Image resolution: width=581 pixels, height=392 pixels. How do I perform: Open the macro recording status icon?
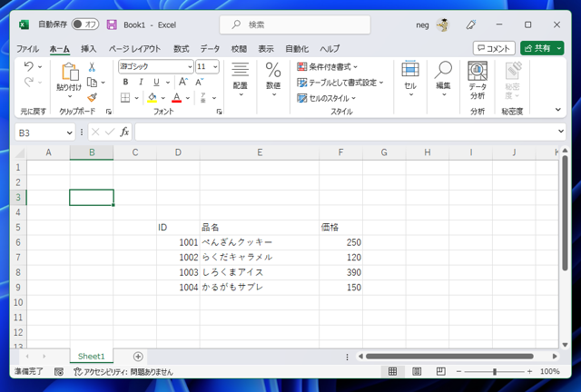pyautogui.click(x=59, y=372)
